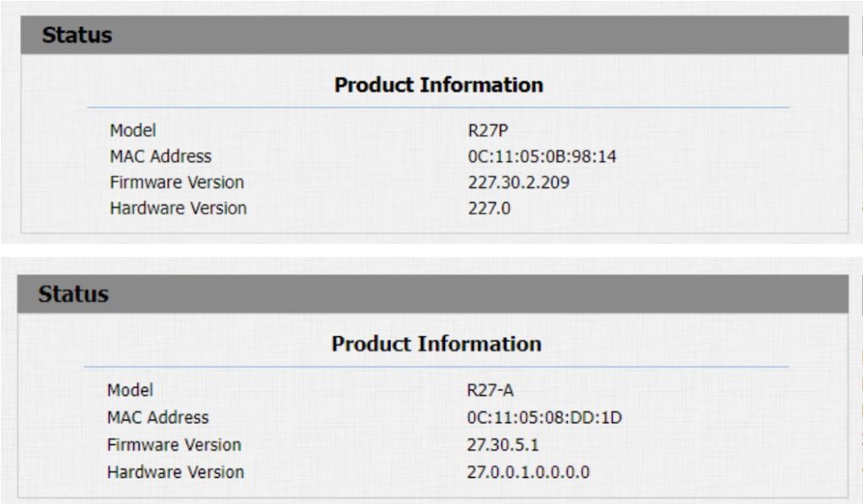This screenshot has height=504, width=863.
Task: Select Product Information heading in the R27-A panel
Action: [436, 344]
